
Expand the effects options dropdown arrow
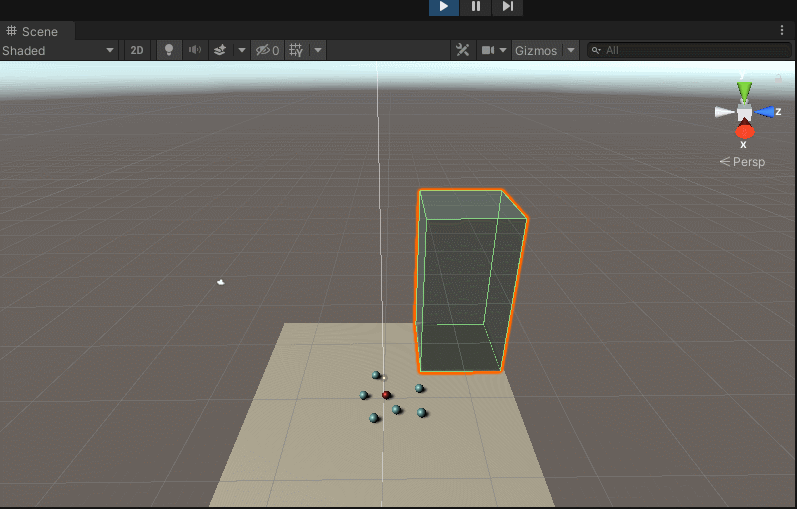point(242,50)
